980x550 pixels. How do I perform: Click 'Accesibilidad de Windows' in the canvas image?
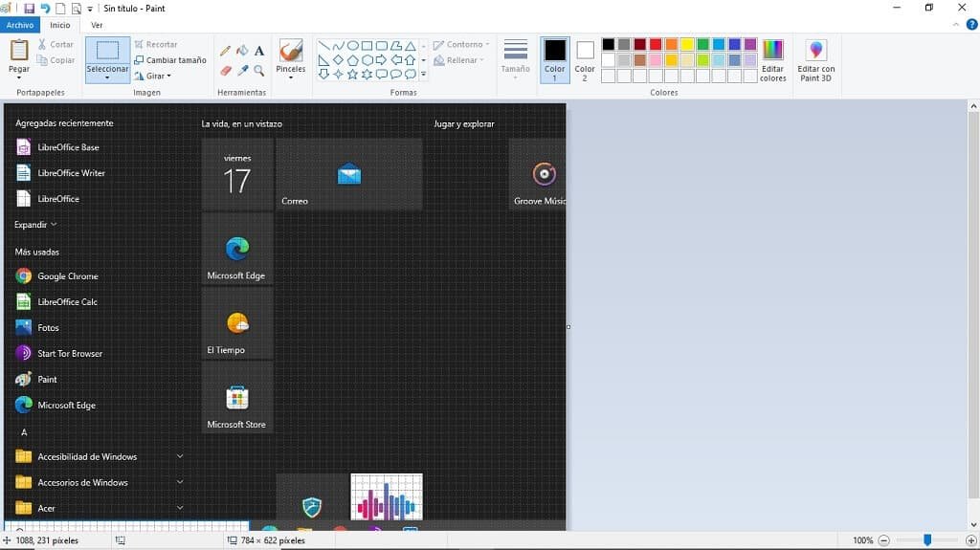pyautogui.click(x=87, y=456)
